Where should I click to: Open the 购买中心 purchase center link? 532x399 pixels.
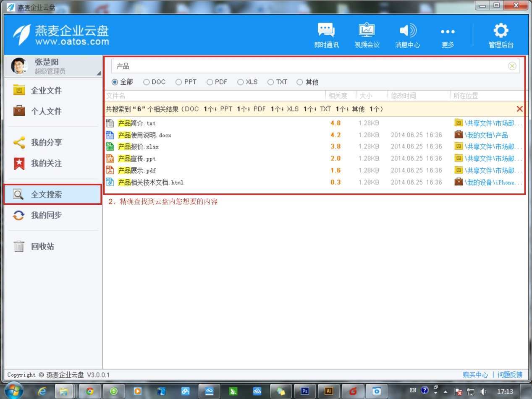(474, 375)
